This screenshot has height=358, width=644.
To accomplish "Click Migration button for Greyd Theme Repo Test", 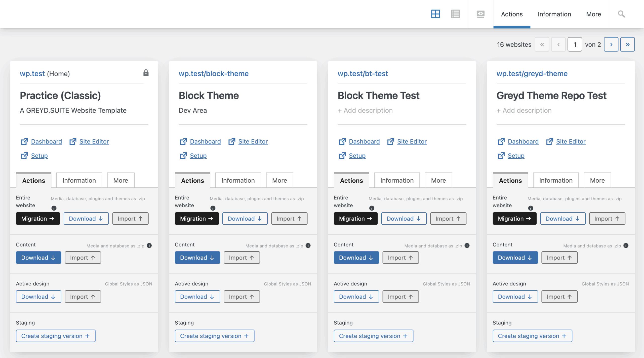I will pyautogui.click(x=514, y=219).
